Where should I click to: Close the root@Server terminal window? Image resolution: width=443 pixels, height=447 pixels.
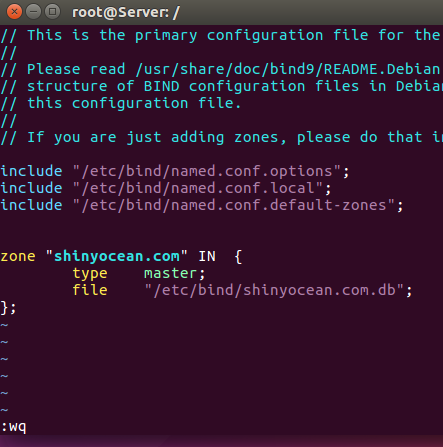pyautogui.click(x=14, y=12)
